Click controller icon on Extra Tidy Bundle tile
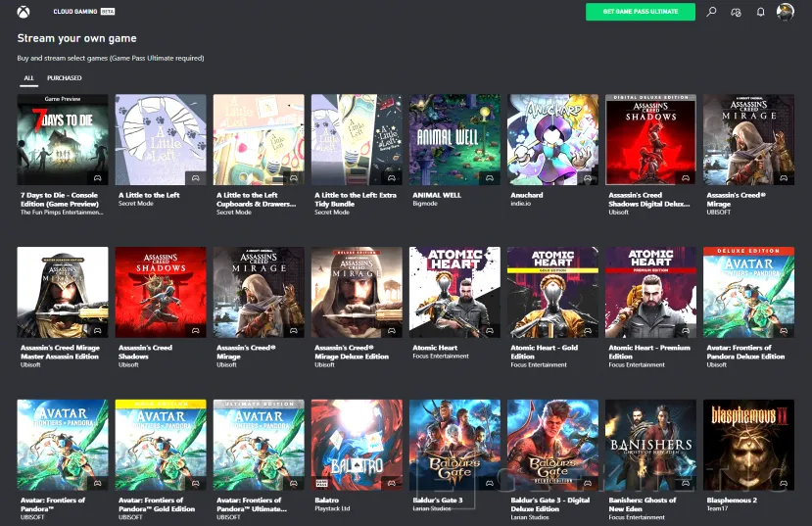The height and width of the screenshot is (526, 812). [x=392, y=177]
